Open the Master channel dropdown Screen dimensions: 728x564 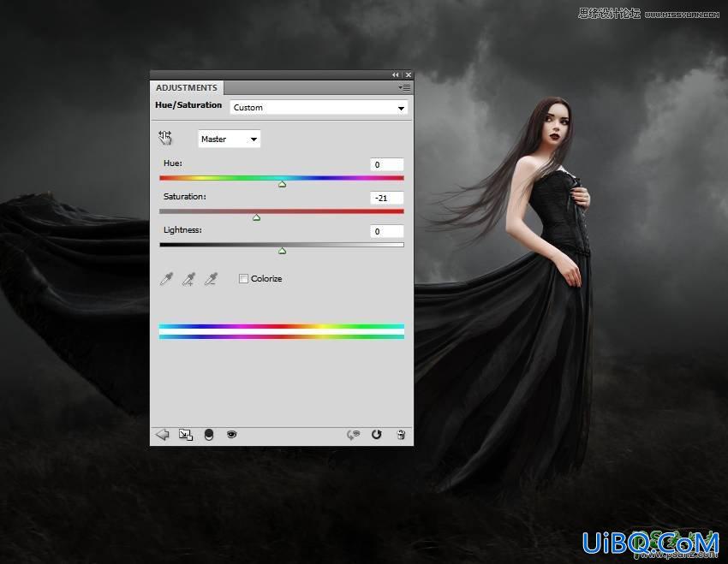[x=229, y=139]
